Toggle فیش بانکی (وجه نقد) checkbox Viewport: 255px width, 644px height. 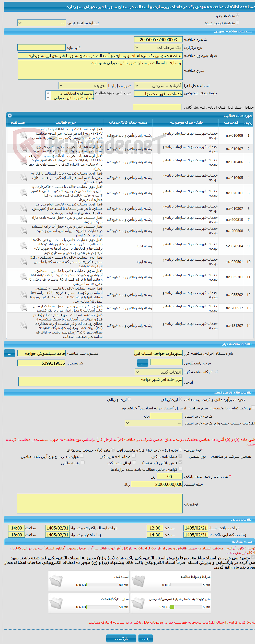[x=181, y=462]
